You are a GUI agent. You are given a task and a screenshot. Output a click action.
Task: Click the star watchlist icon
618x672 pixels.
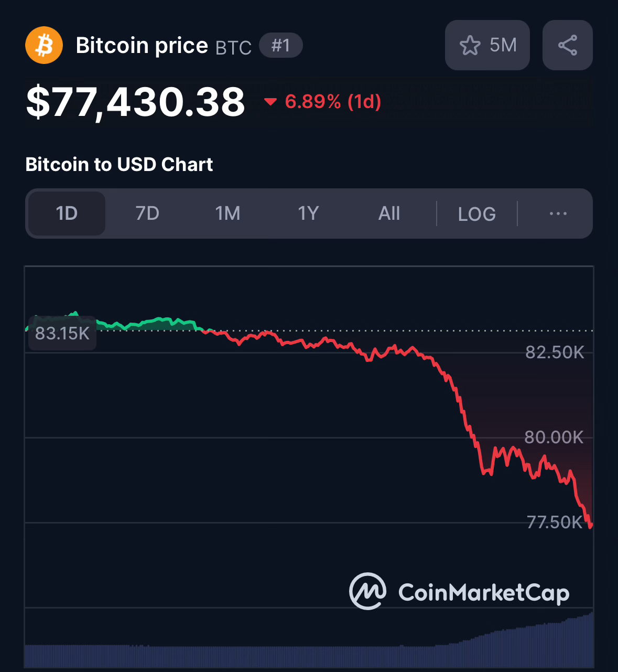(x=470, y=46)
